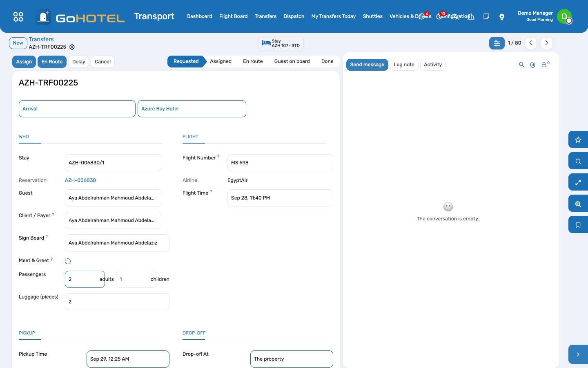Click the Pickup Time date field

pos(128,359)
